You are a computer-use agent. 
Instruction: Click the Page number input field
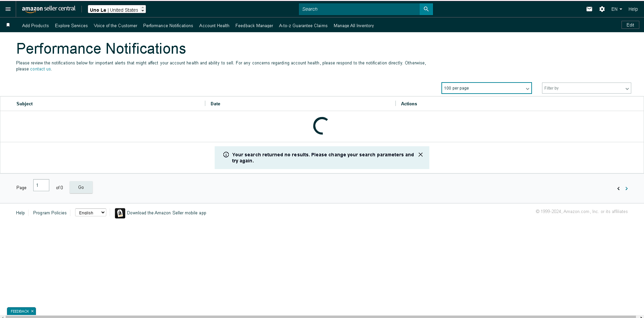pos(41,185)
